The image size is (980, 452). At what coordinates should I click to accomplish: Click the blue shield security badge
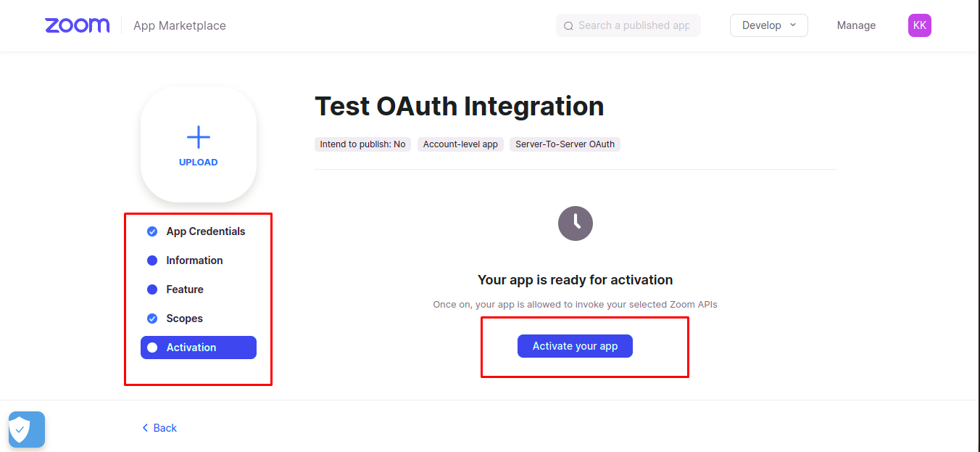pos(27,430)
